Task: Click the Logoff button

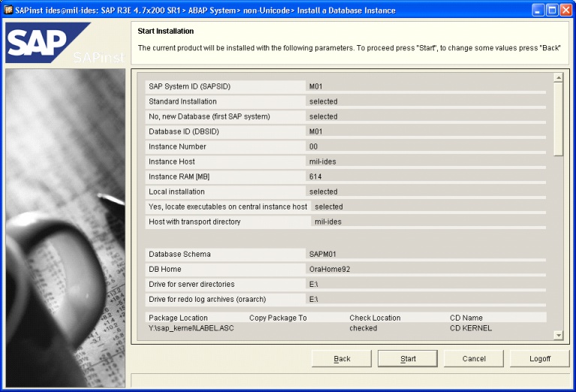Action: click(540, 358)
